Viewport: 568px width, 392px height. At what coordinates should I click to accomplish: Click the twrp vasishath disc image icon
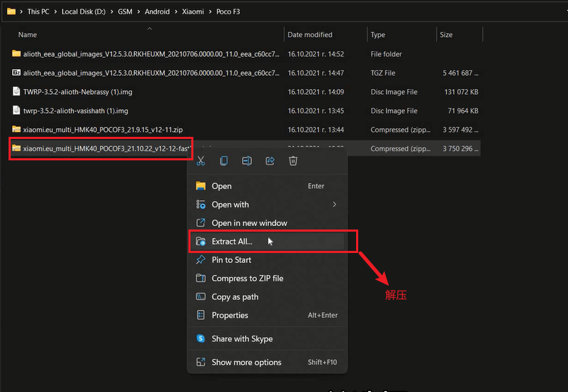16,110
